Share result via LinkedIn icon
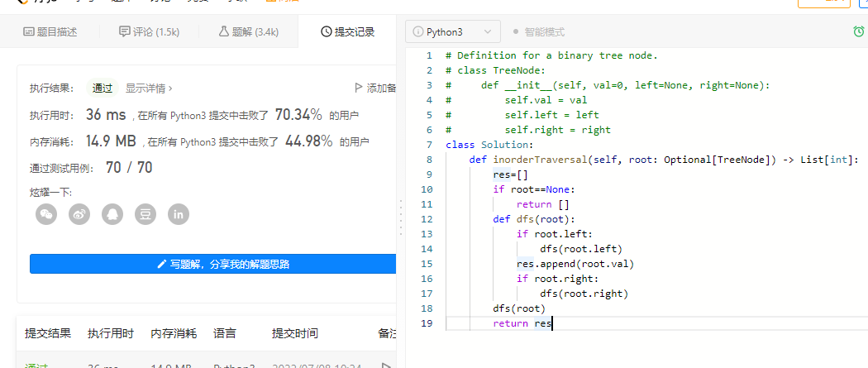The image size is (868, 368). [179, 214]
